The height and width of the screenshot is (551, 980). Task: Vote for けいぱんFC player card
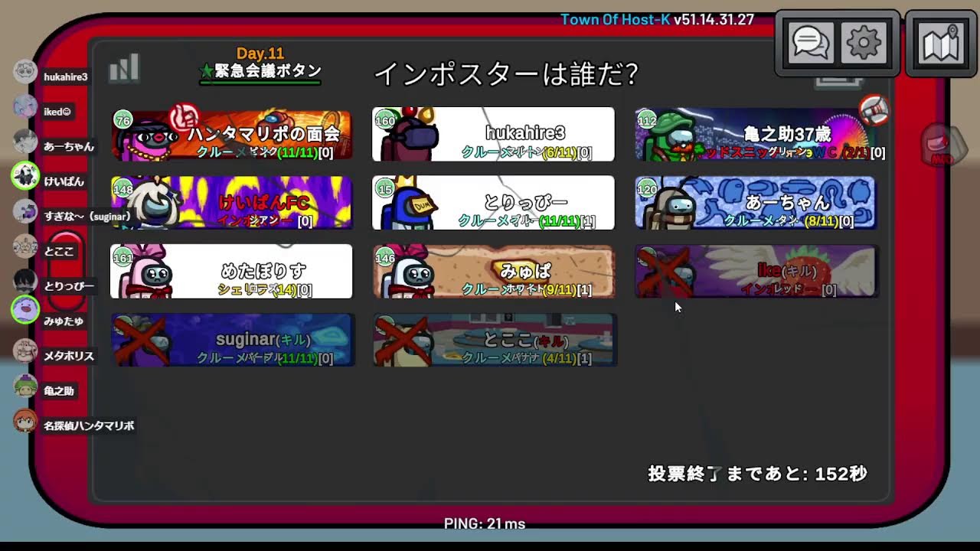[x=231, y=203]
